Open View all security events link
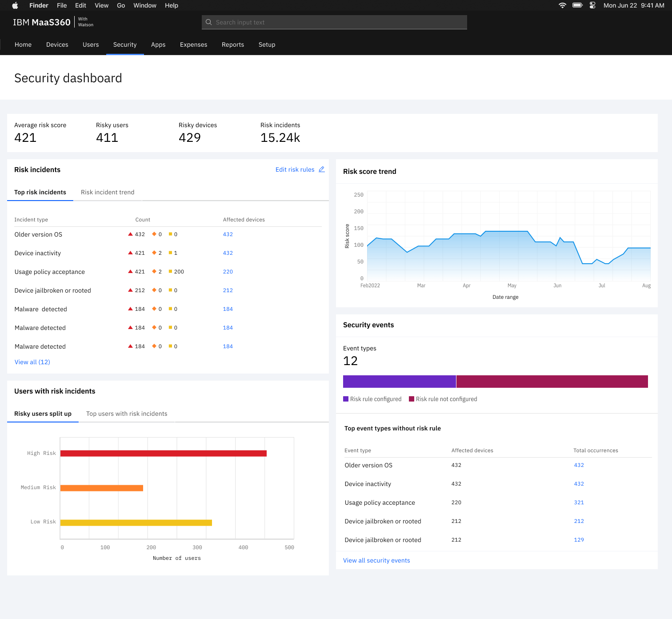The height and width of the screenshot is (619, 672). coord(376,560)
